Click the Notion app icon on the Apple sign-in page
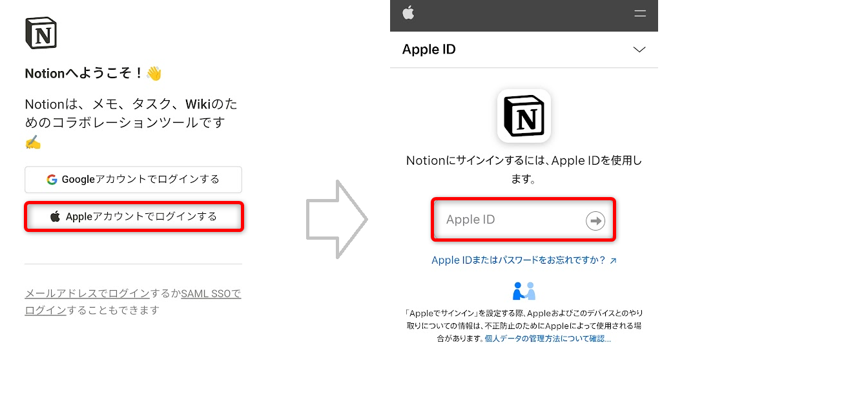The height and width of the screenshot is (409, 868). [524, 116]
